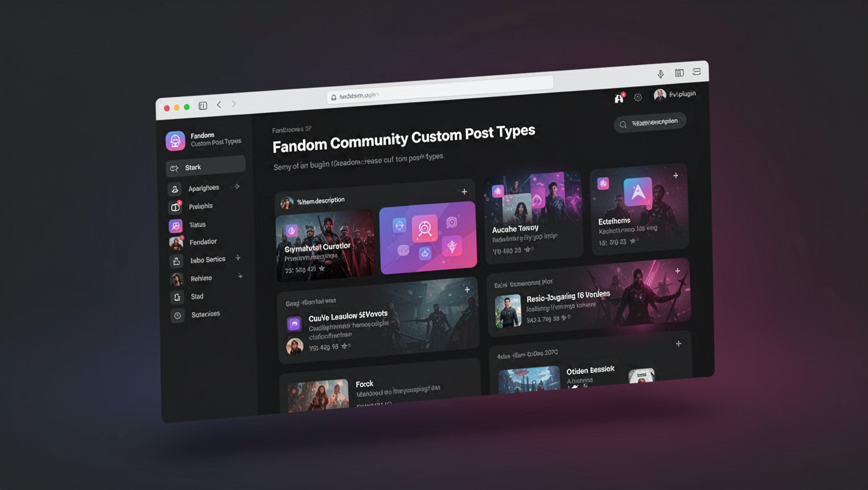Screen dimensions: 868x490
Task: Open the profile avatar beside 'plugin'
Action: [660, 95]
